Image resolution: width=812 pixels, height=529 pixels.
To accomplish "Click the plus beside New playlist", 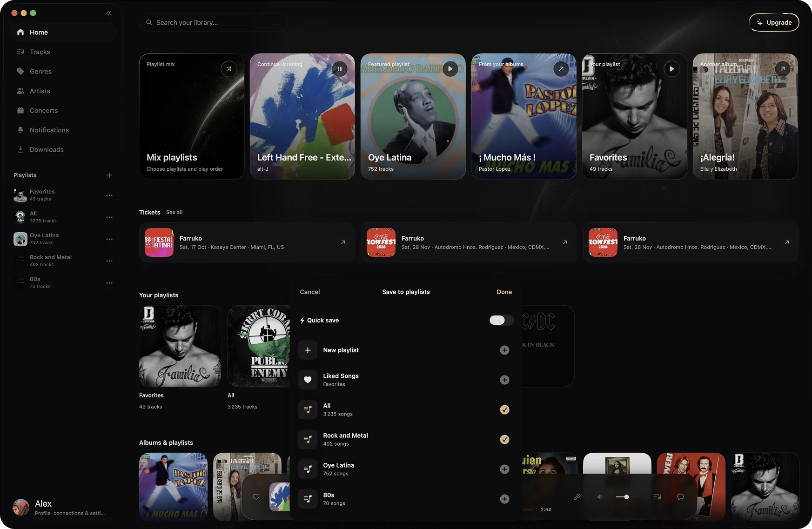I will coord(504,350).
